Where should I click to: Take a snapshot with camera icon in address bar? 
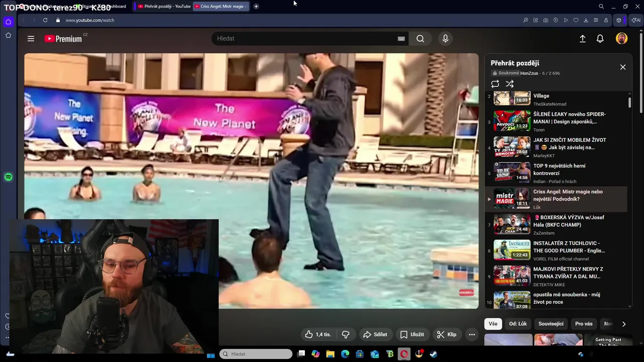(546, 20)
